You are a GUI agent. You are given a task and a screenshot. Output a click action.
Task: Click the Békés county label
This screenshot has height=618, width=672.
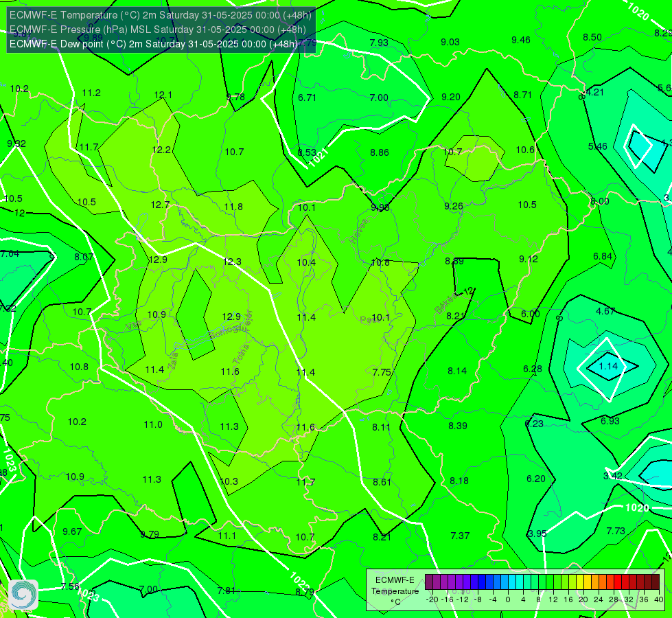pos(445,304)
